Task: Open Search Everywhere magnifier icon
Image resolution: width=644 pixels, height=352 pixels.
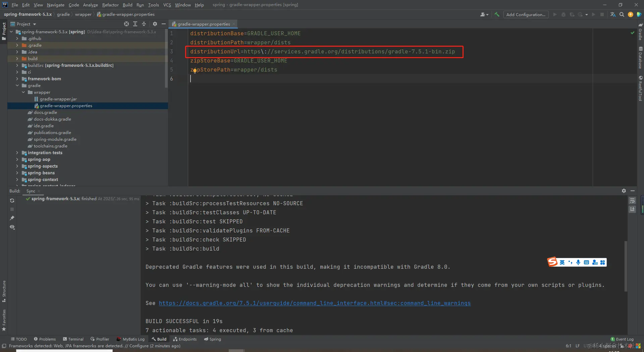Action: click(622, 14)
